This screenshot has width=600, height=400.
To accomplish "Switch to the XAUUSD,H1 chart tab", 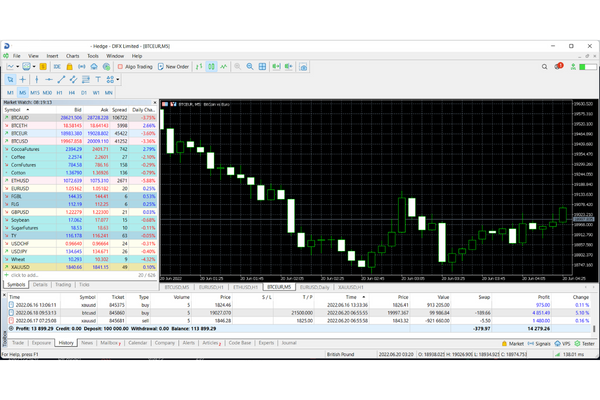I will coord(351,287).
